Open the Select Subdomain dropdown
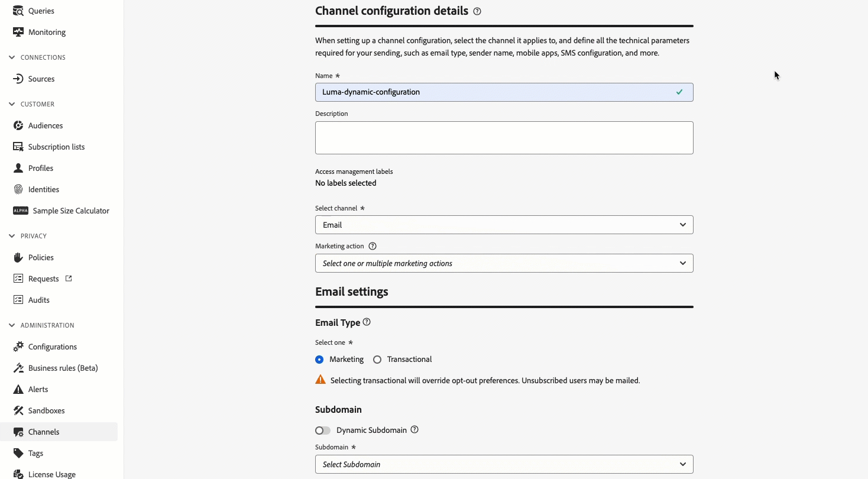868x479 pixels. point(504,464)
